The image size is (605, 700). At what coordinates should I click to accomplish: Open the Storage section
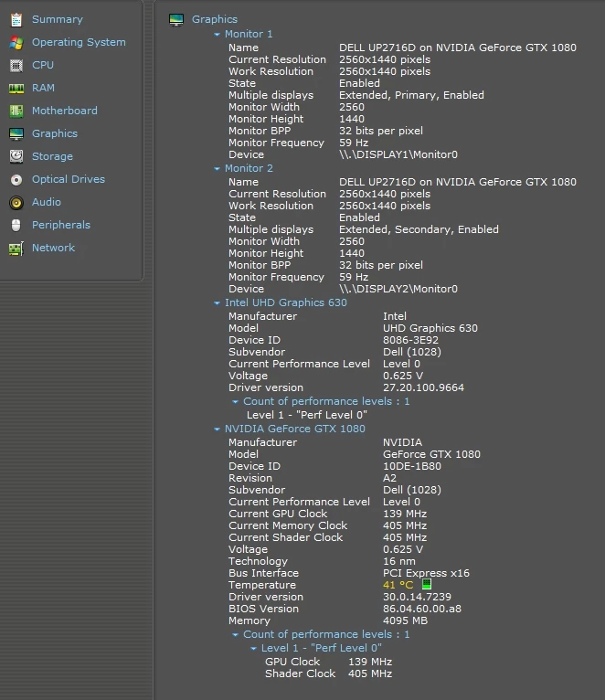pyautogui.click(x=52, y=156)
